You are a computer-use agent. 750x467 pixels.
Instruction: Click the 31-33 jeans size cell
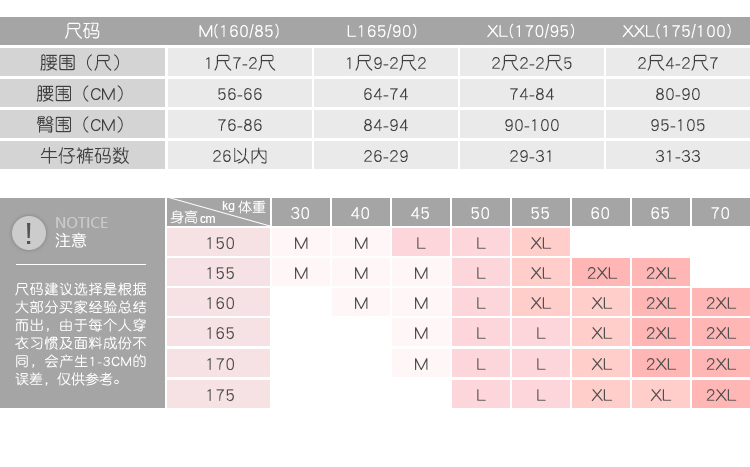tap(676, 156)
